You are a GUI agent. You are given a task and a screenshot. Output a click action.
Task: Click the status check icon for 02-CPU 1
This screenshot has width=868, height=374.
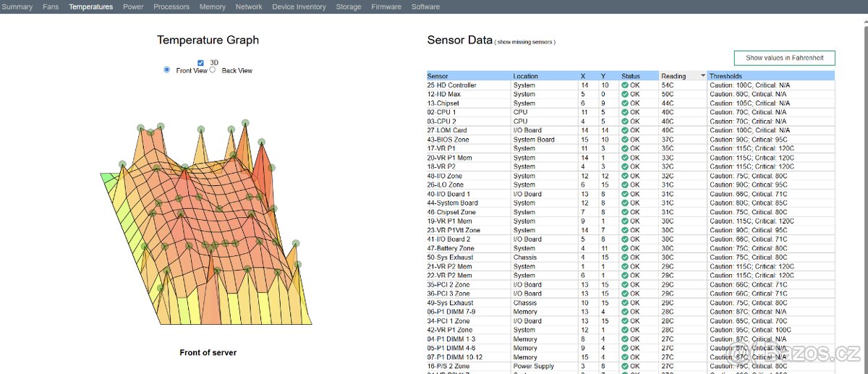625,113
